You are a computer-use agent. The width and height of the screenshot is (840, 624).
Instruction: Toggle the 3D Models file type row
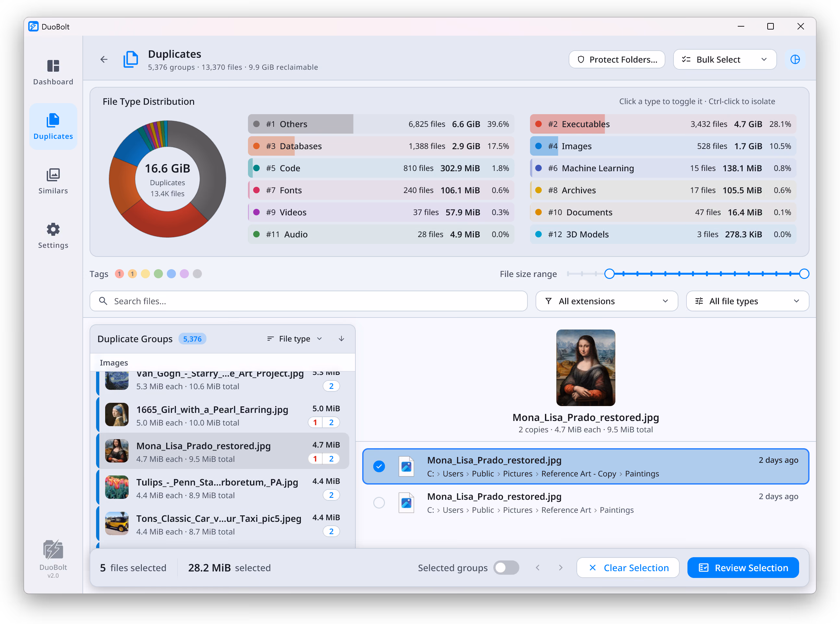[663, 234]
